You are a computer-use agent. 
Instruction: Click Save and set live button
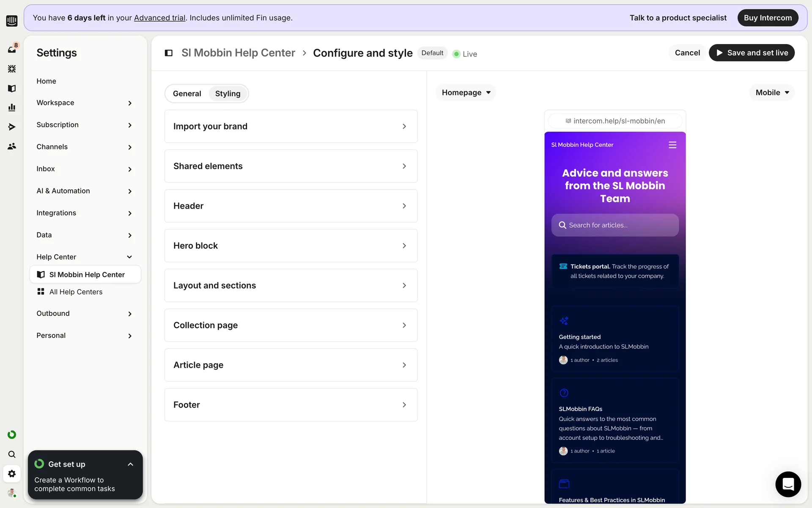(752, 53)
